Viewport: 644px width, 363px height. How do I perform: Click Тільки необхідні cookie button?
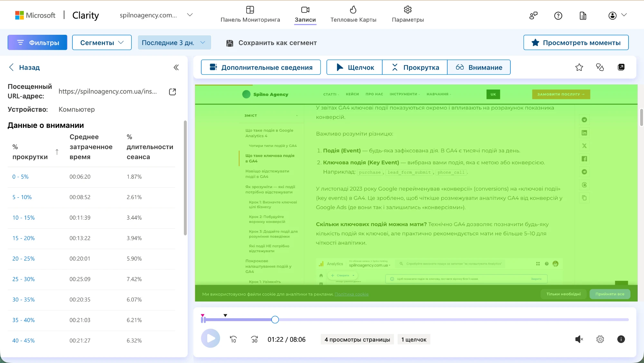click(563, 294)
